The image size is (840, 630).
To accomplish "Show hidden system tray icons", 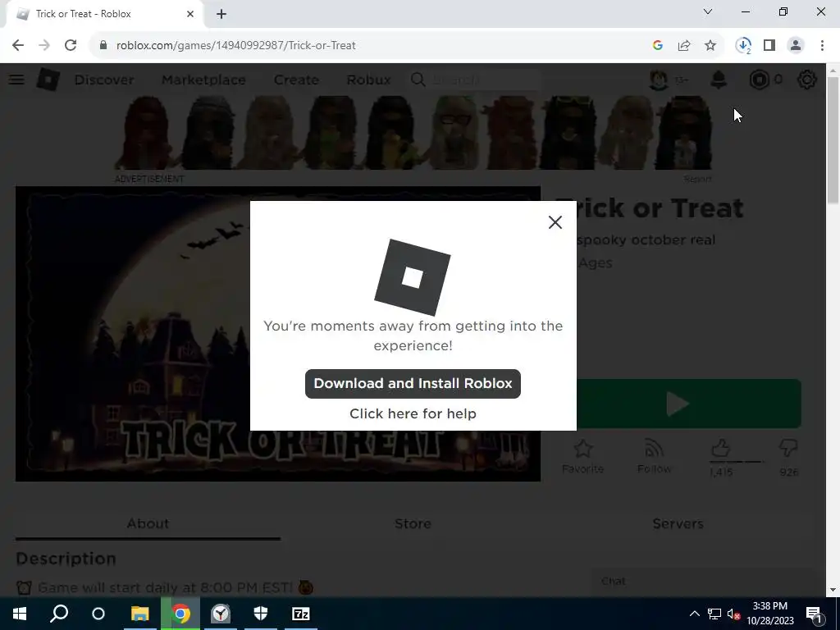I will 694,614.
